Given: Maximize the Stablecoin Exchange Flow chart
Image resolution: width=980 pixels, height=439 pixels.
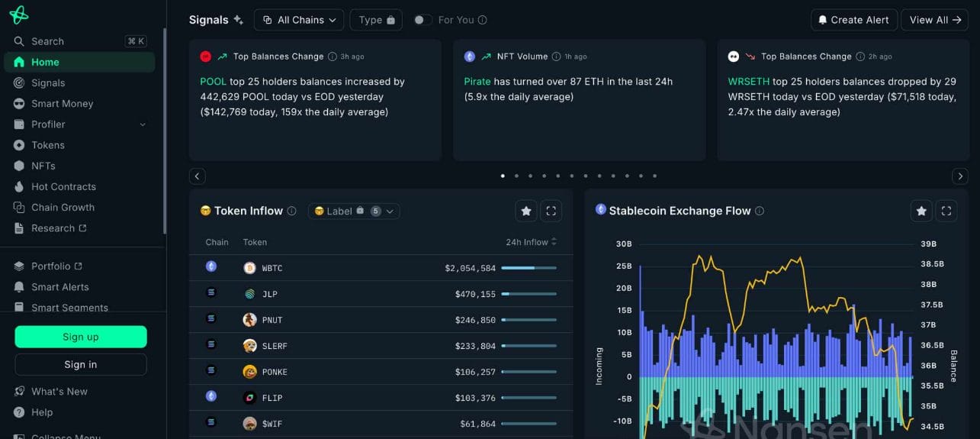Looking at the screenshot, I should tap(946, 211).
